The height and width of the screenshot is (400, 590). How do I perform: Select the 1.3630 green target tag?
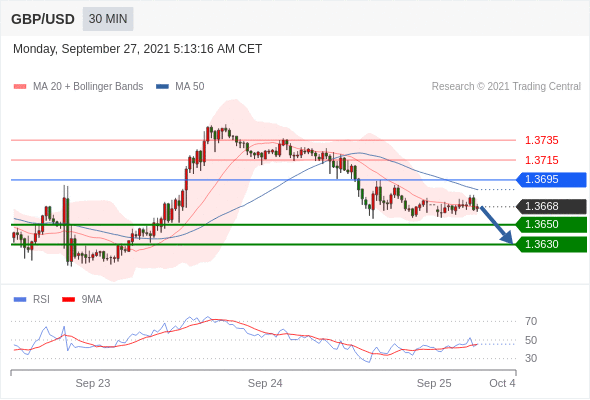click(x=551, y=245)
